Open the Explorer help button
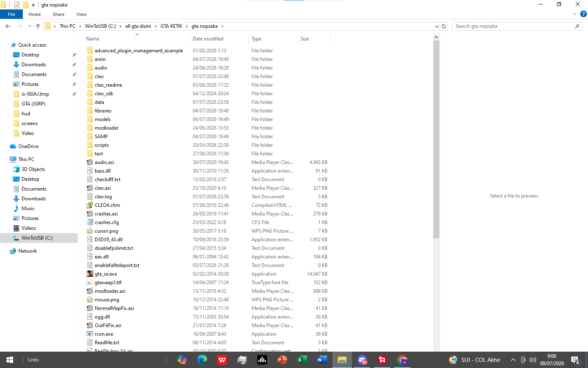The height and width of the screenshot is (368, 588). click(584, 14)
